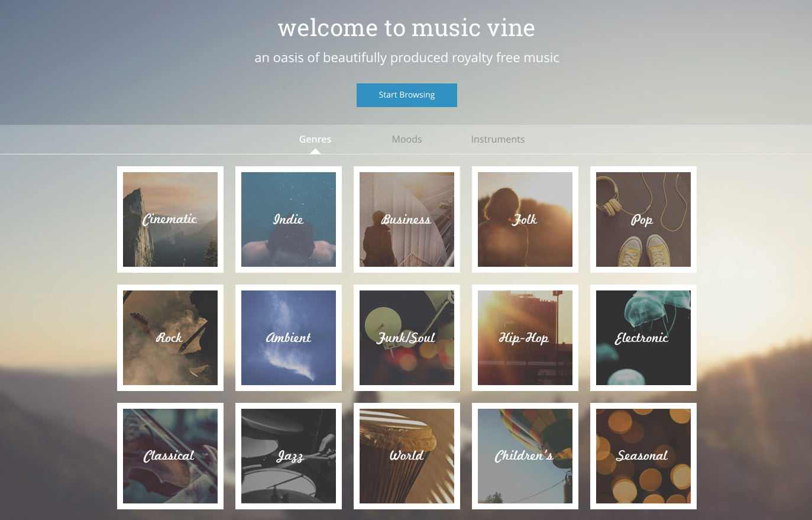Open the Seasonal genre tile
Image resolution: width=812 pixels, height=520 pixels.
pyautogui.click(x=643, y=456)
